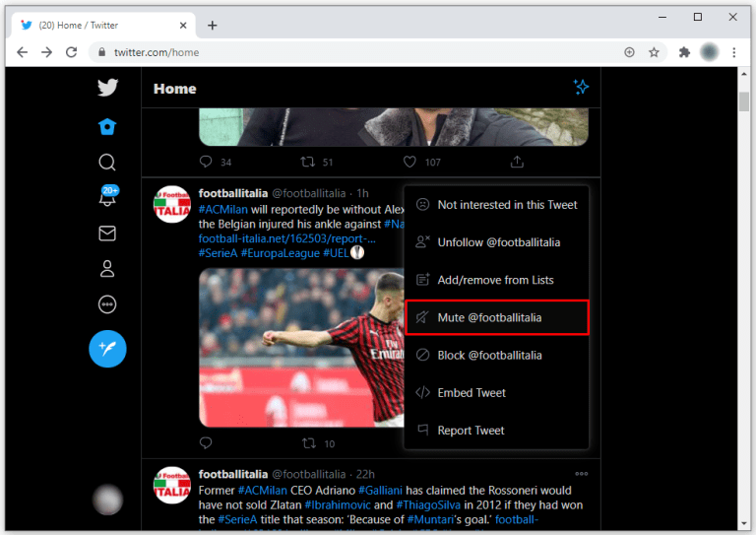View the AC Milan player photo
This screenshot has height=535, width=756.
(x=301, y=348)
